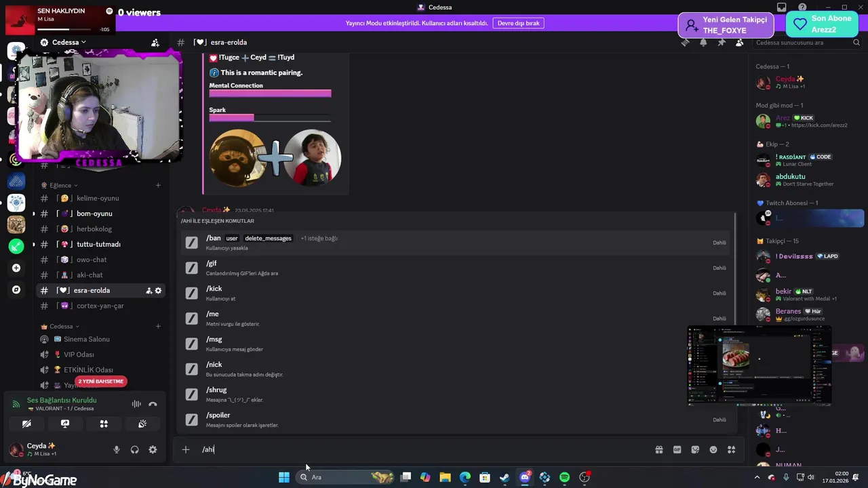This screenshot has height=488, width=868.
Task: Disconnect from the voice channel
Action: tap(153, 404)
